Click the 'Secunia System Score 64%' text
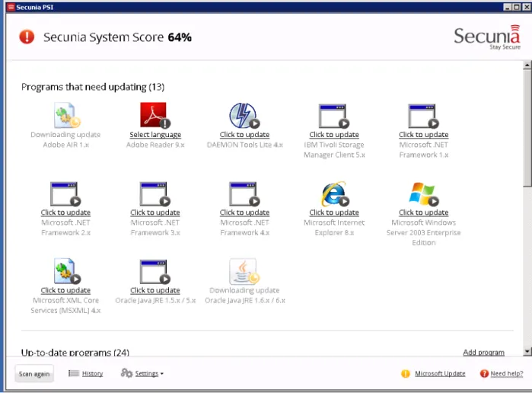Screen dimensions: 532x393 click(117, 37)
